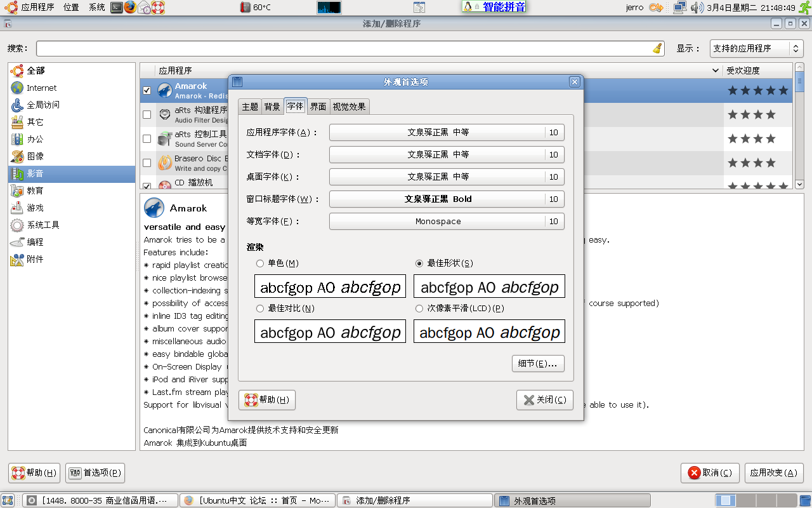This screenshot has height=508, width=812.
Task: Select the 其它 category
Action: pos(72,122)
